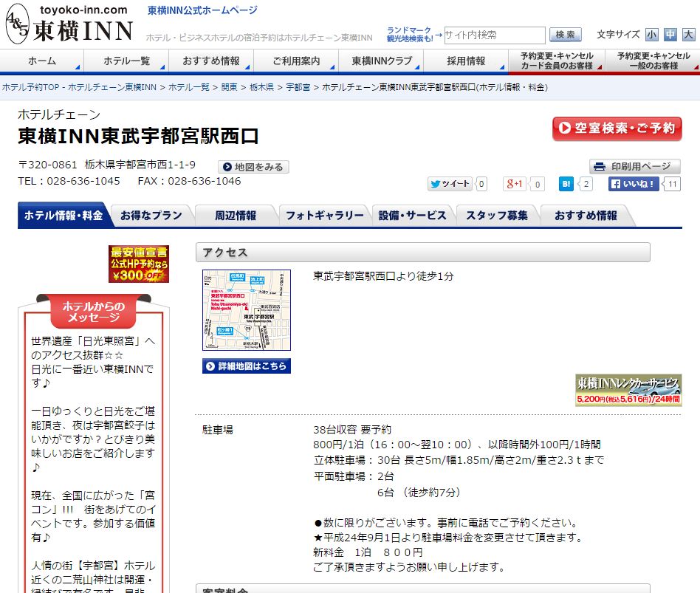The height and width of the screenshot is (593, 700).
Task: Click the TEL：028-636-1045 text
Action: tap(69, 181)
